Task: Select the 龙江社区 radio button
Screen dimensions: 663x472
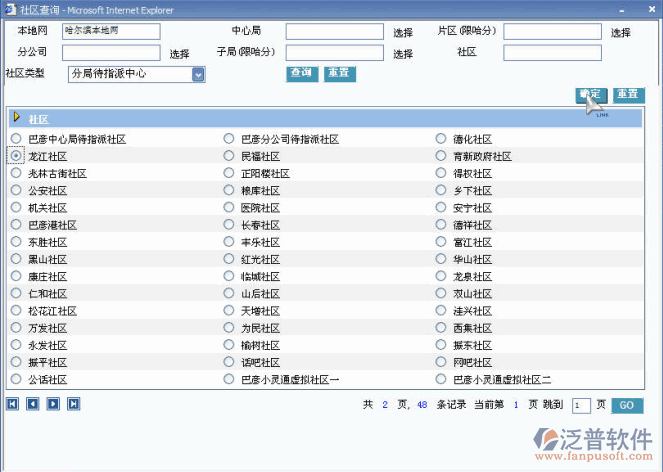Action: click(16, 156)
